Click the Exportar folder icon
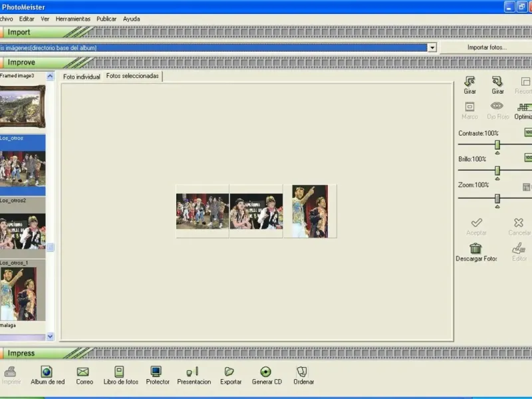Viewport: 532px width, 399px height. click(x=229, y=372)
